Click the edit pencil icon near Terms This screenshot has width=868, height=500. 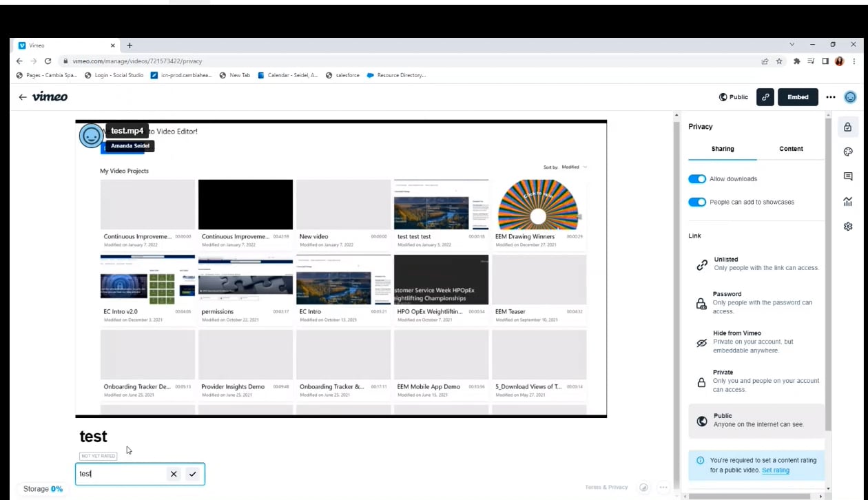644,488
